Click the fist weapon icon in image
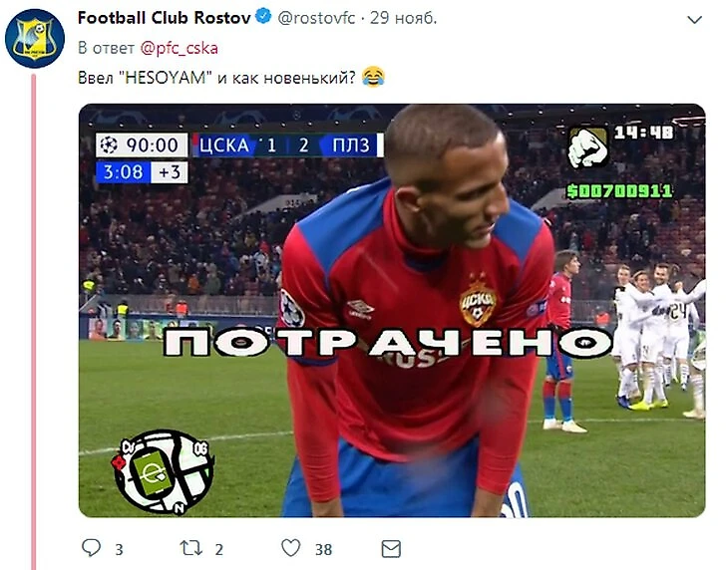This screenshot has width=728, height=570. [588, 147]
